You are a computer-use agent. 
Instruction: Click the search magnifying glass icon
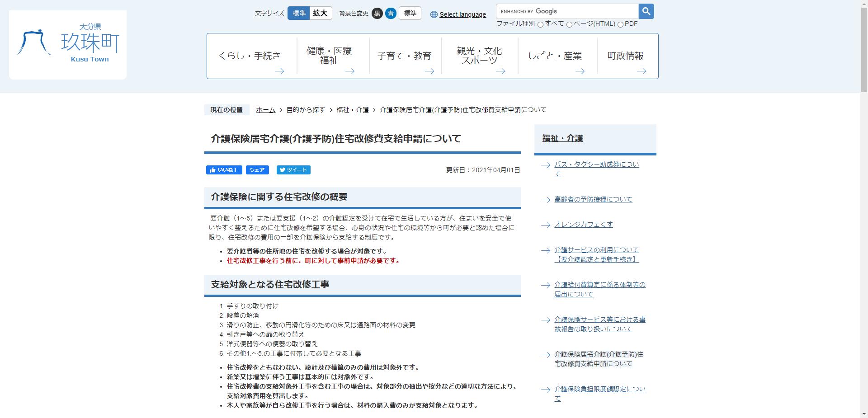[646, 11]
